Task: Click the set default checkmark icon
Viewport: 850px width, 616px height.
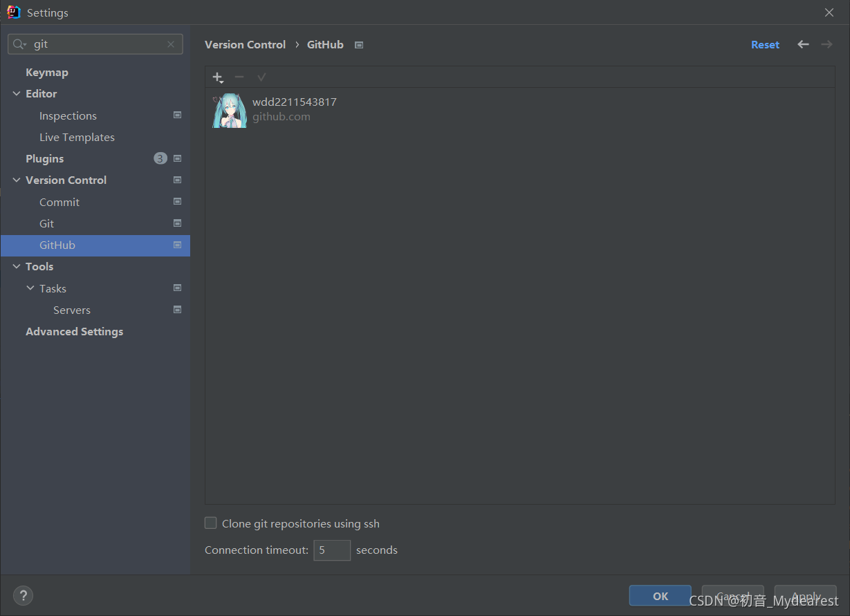Action: pos(261,77)
